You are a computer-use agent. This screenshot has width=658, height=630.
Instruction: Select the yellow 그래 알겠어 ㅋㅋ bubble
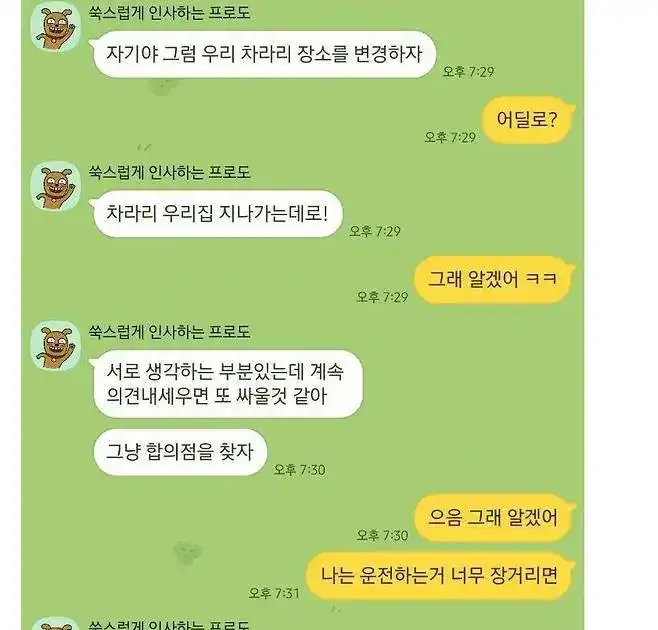[x=494, y=280]
